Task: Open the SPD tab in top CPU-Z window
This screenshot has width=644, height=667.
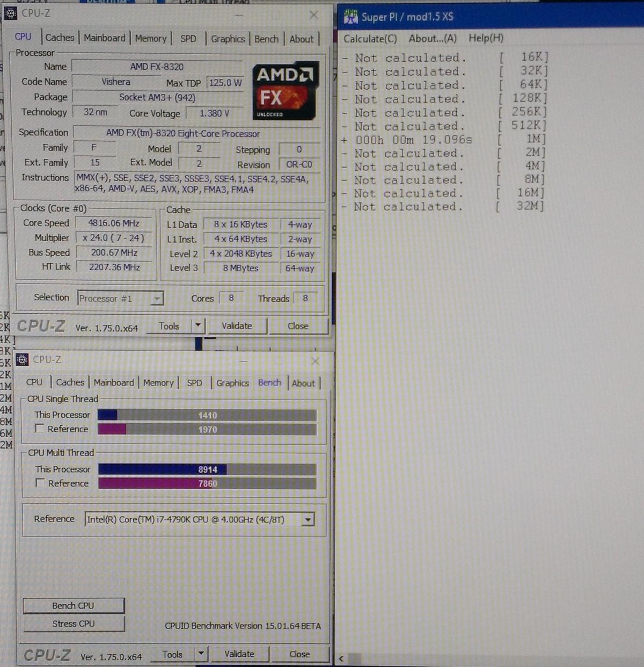Action: [188, 39]
